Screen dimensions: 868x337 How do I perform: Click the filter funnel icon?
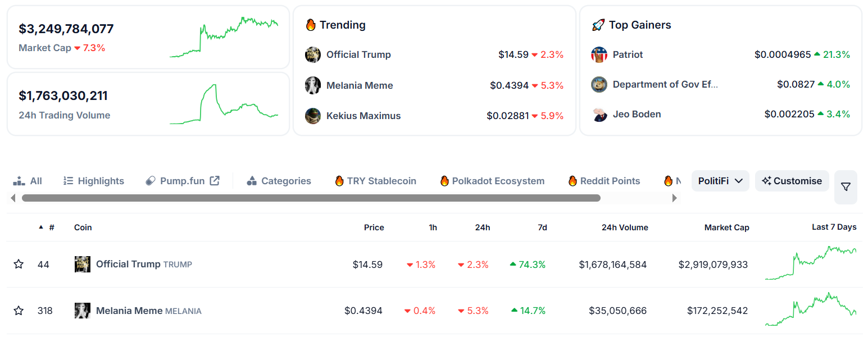(846, 187)
